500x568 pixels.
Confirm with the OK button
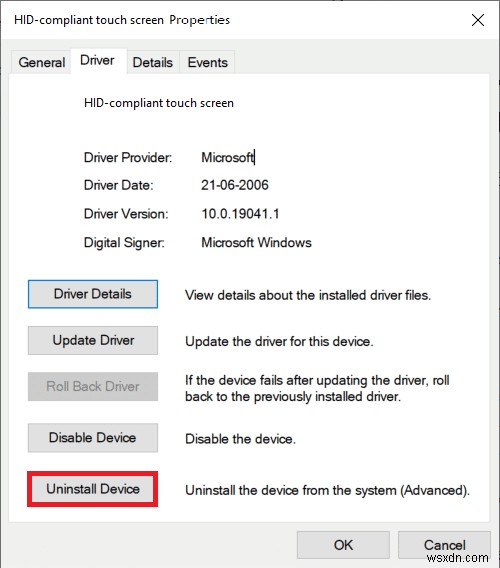(x=343, y=545)
